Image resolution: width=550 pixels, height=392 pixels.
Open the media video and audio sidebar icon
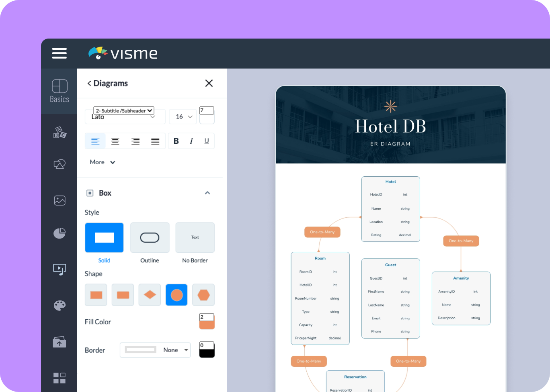(60, 269)
